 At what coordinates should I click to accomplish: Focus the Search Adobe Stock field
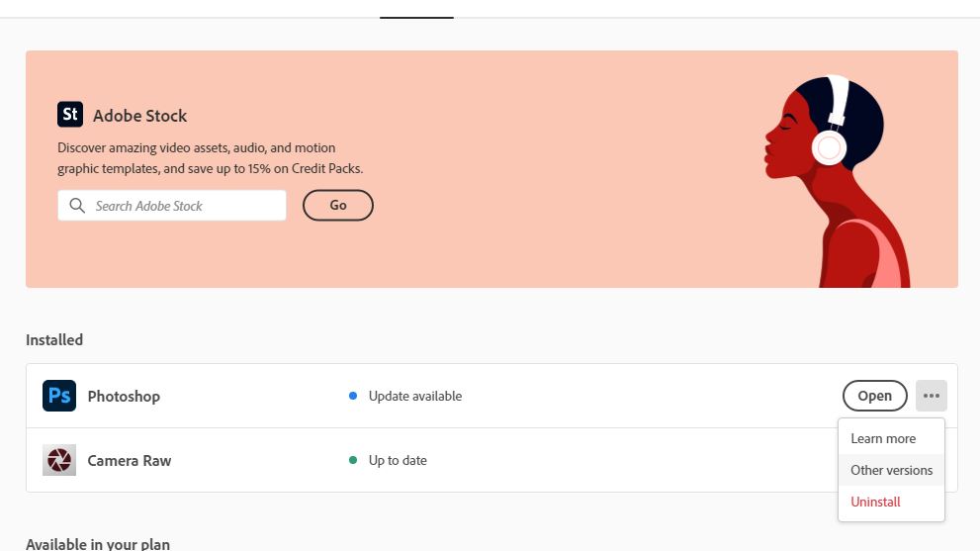tap(172, 206)
